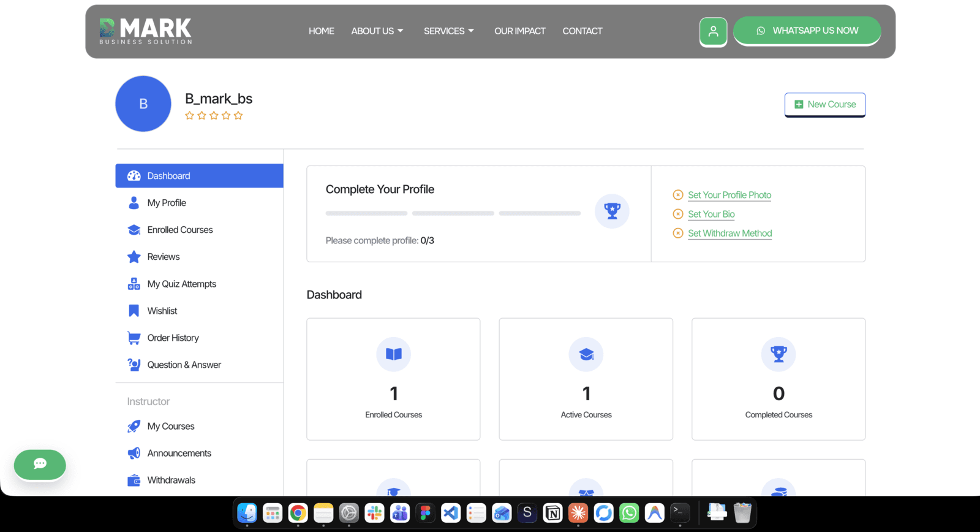Image resolution: width=980 pixels, height=532 pixels.
Task: Click the Active Courses graduation cap icon
Action: pos(586,354)
